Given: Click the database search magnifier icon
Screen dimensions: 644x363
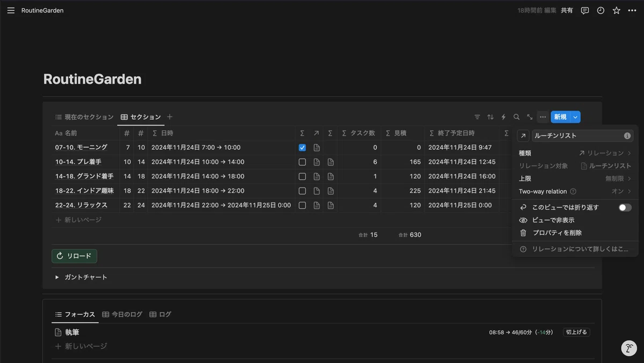Looking at the screenshot, I should pyautogui.click(x=516, y=117).
